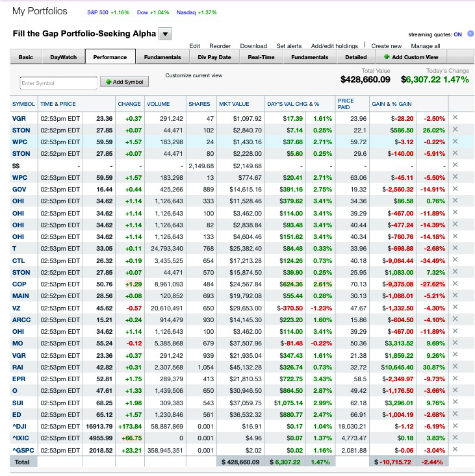Click the Add Custom View tab
The width and height of the screenshot is (475, 476).
[411, 57]
